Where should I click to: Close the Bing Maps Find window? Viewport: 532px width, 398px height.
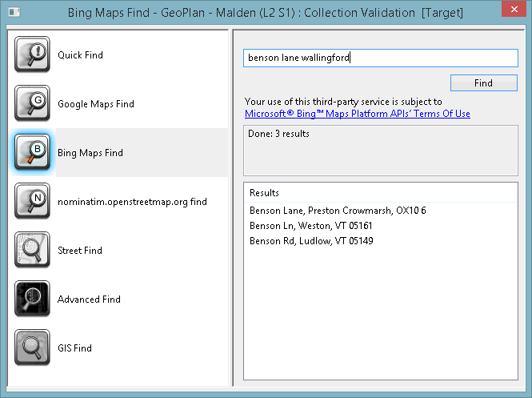pyautogui.click(x=514, y=9)
